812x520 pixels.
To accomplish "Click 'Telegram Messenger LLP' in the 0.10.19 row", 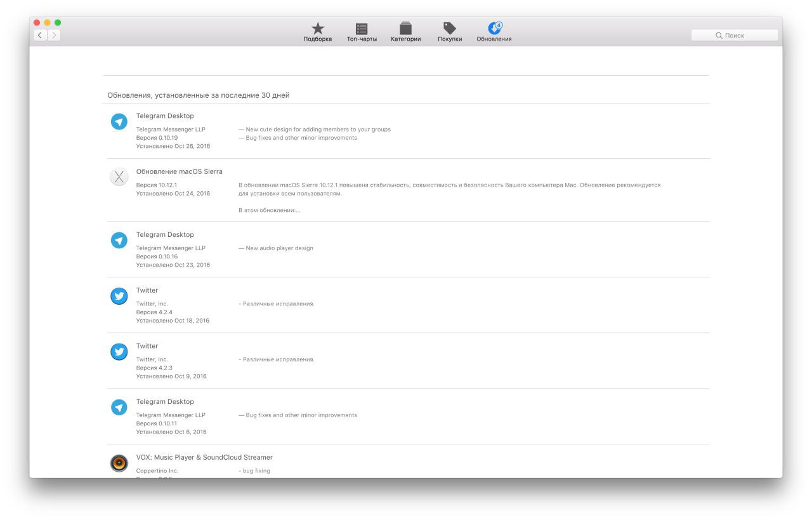I will coord(171,130).
